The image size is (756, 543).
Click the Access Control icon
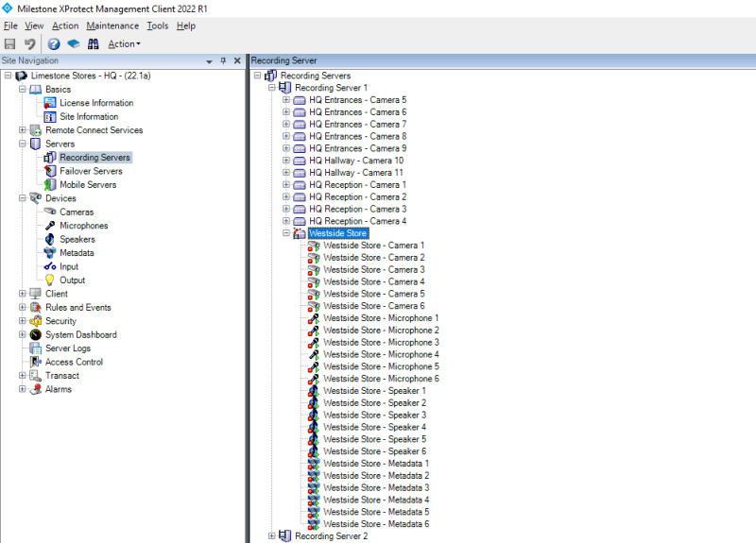click(x=36, y=362)
